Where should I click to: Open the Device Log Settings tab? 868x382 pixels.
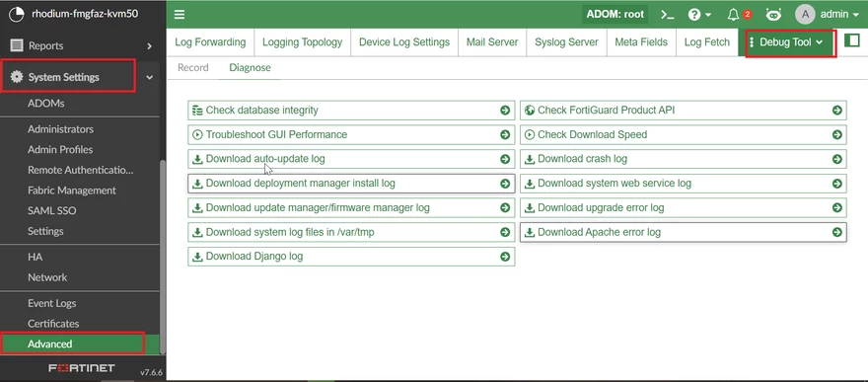click(404, 42)
